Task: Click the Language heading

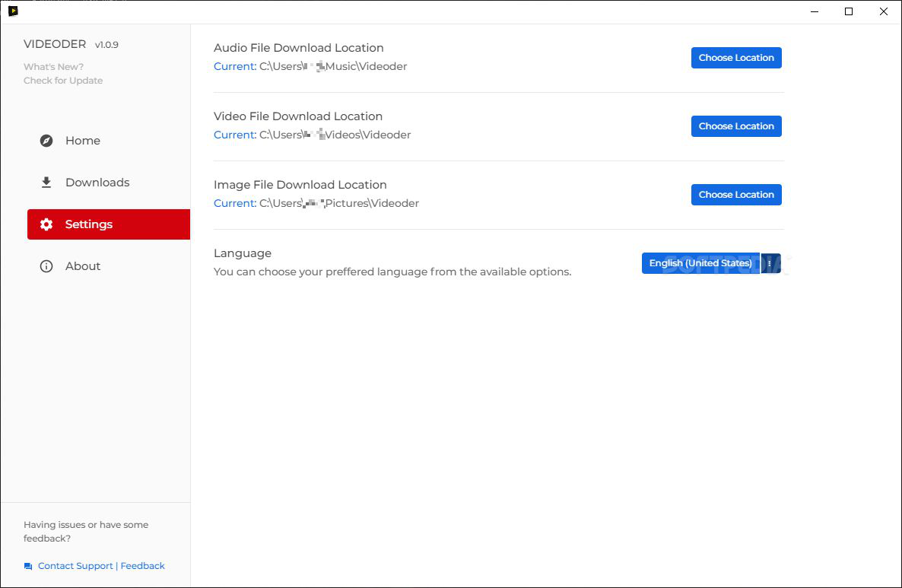Action: click(242, 253)
